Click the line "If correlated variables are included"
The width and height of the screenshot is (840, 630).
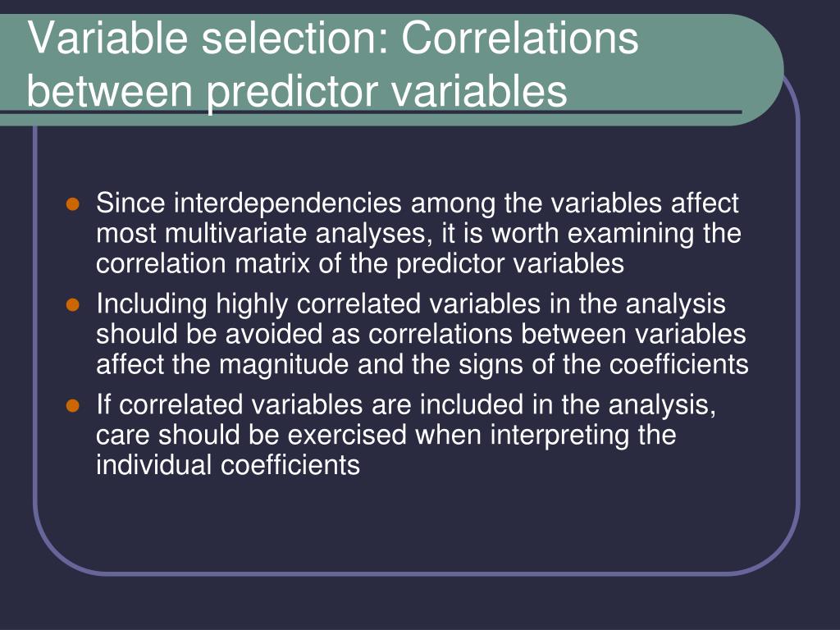pos(406,404)
